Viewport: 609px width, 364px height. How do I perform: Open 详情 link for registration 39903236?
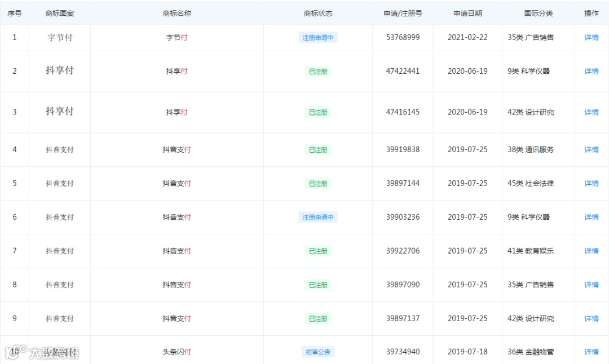[x=591, y=217]
